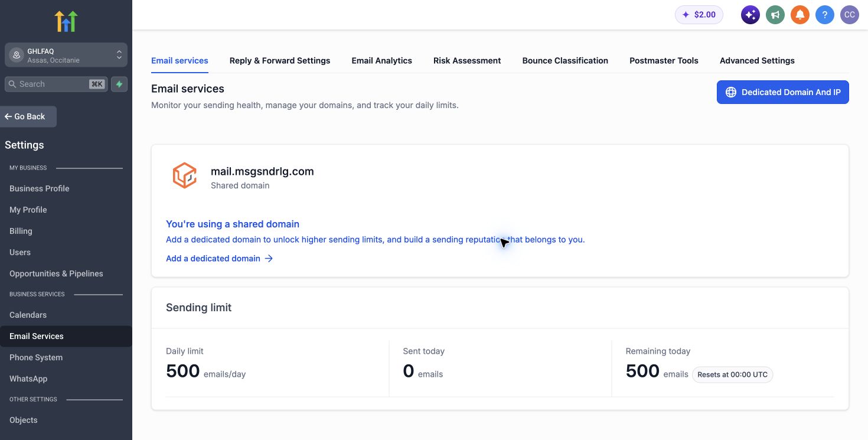This screenshot has width=868, height=440.
Task: Open Opportunities & Pipelines settings
Action: pos(56,273)
